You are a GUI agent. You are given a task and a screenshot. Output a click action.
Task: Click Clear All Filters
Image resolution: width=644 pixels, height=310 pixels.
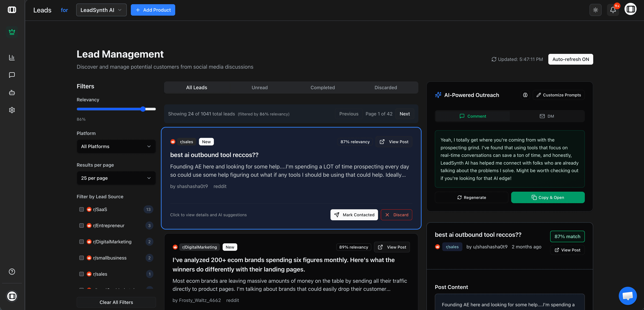tap(116, 302)
